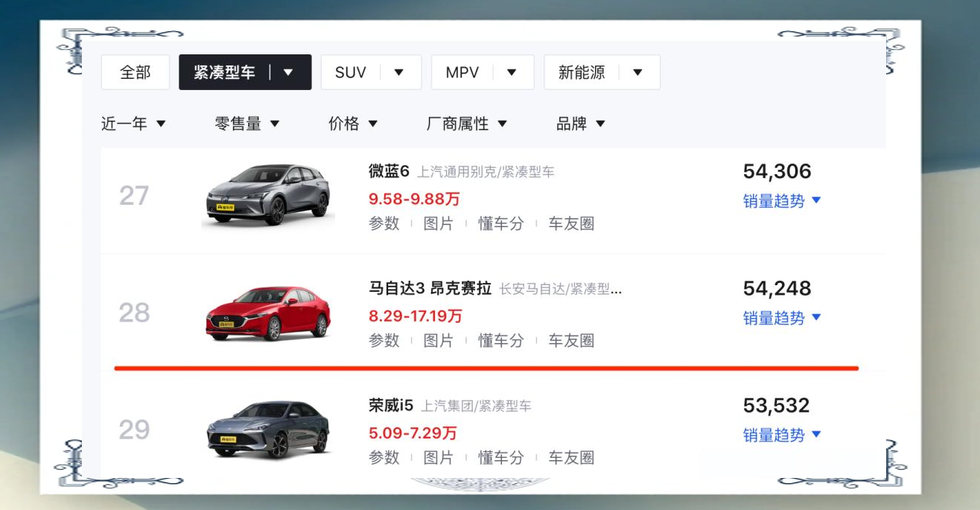This screenshot has height=510, width=980.
Task: Click the 微蓝6 car thumbnail
Action: coord(267,196)
